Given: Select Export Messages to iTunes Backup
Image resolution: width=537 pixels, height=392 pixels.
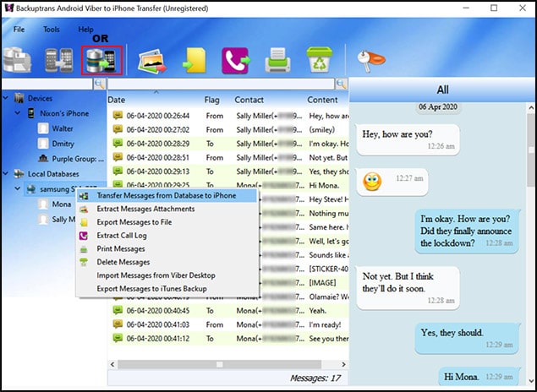Looking at the screenshot, I should tap(151, 289).
